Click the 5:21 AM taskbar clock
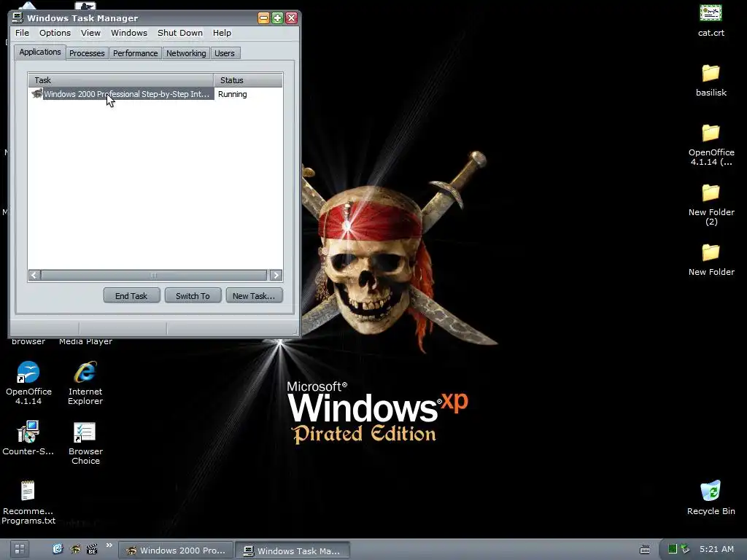The width and height of the screenshot is (747, 560). coord(716,549)
